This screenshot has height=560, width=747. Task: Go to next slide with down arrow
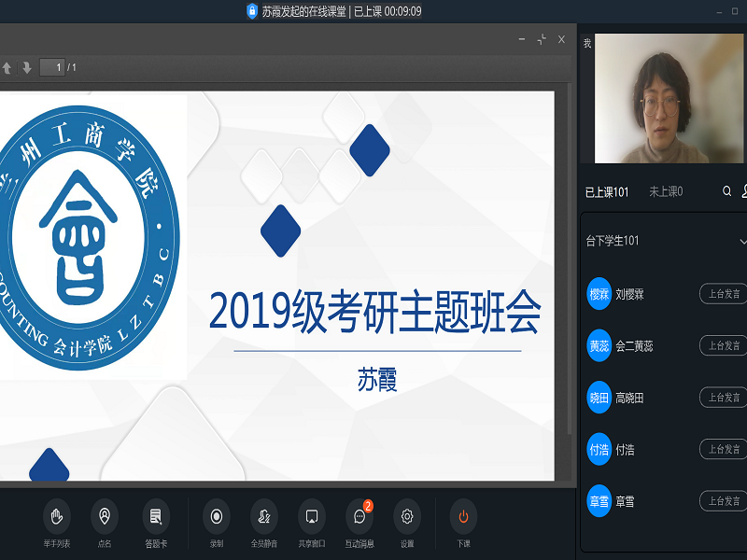click(x=27, y=67)
